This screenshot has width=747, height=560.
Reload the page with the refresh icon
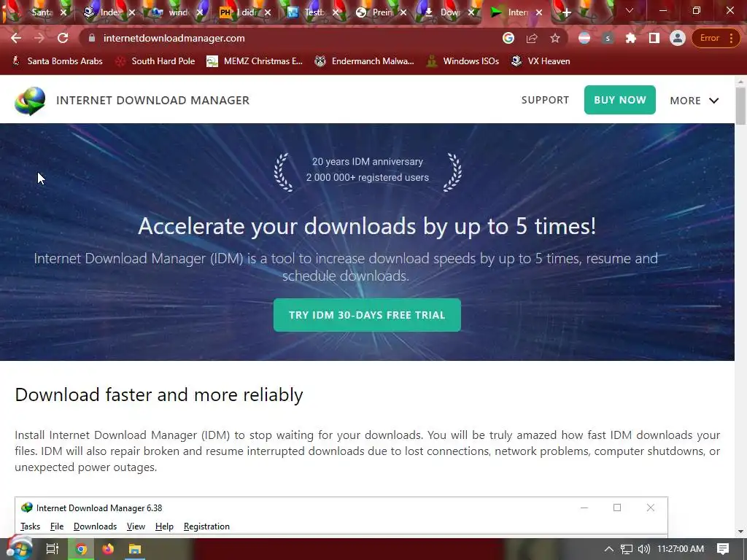coord(63,38)
